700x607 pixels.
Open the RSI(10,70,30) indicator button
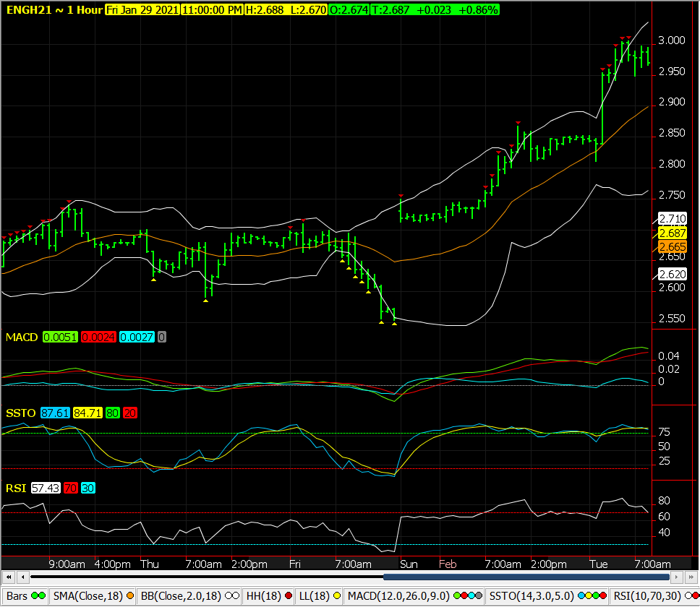point(655,596)
